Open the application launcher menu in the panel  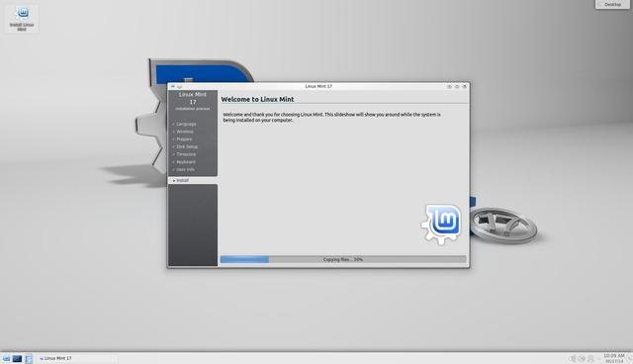click(6, 358)
